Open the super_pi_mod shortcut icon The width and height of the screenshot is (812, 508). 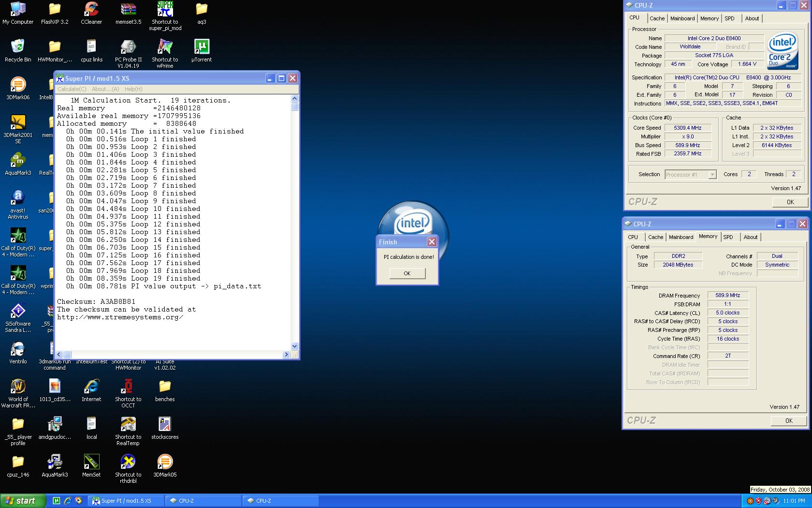165,16
